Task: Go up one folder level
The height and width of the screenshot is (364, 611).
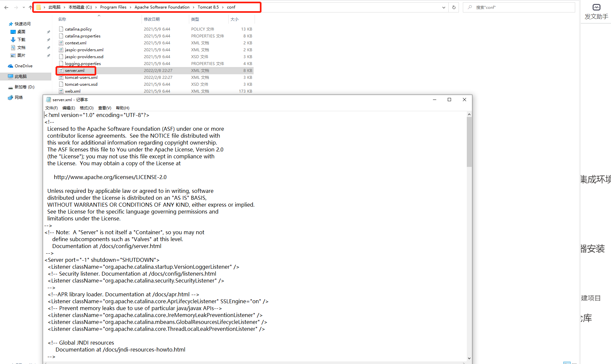Action: [x=30, y=7]
